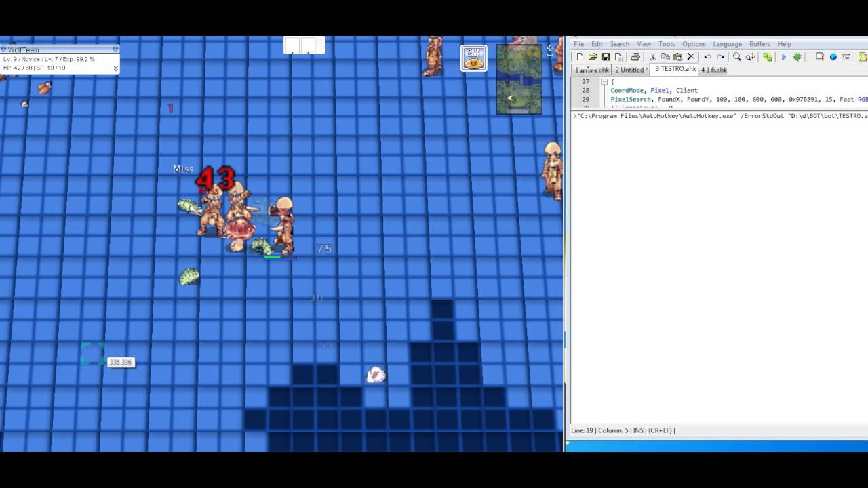
Task: Click the Cut scissors icon
Action: pos(652,57)
